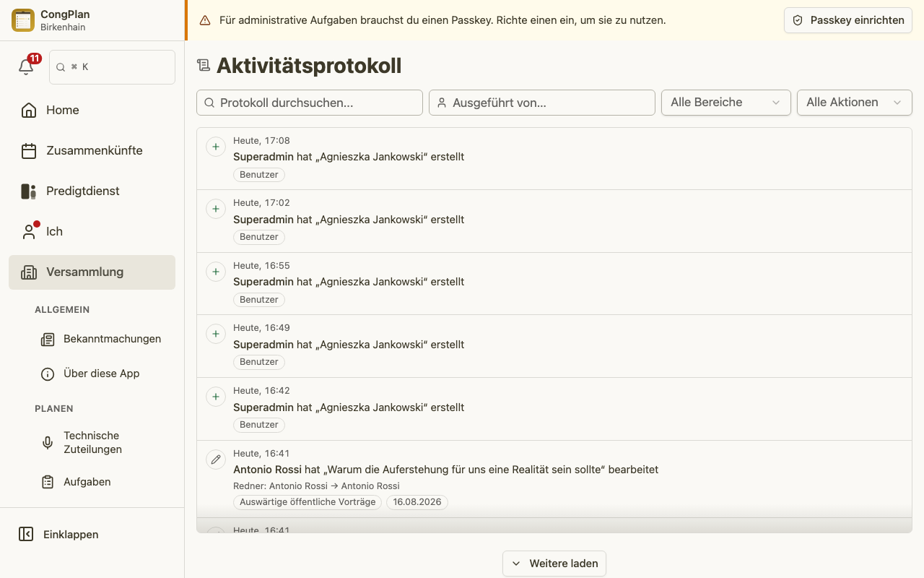
Task: Click the Ich person icon
Action: [29, 231]
